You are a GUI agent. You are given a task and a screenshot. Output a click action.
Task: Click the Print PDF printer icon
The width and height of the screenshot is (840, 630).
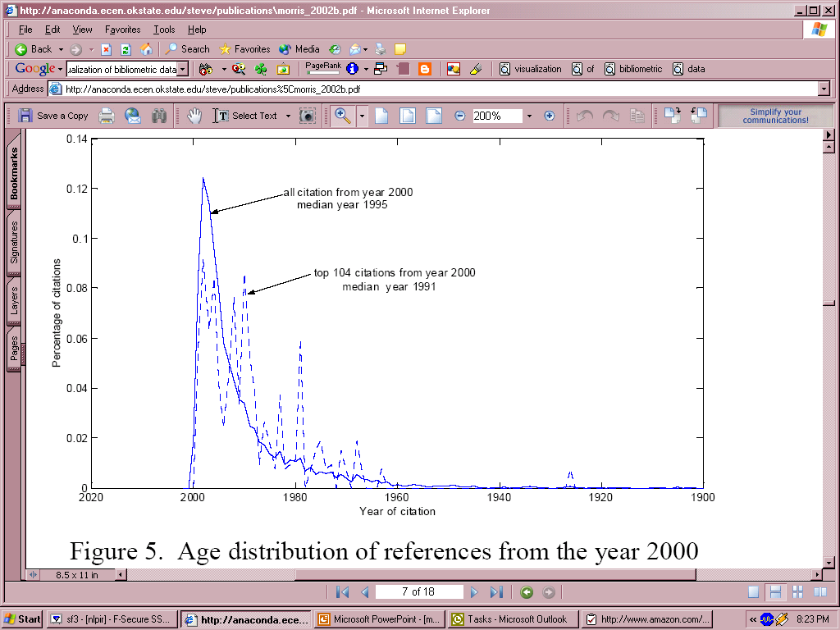107,116
